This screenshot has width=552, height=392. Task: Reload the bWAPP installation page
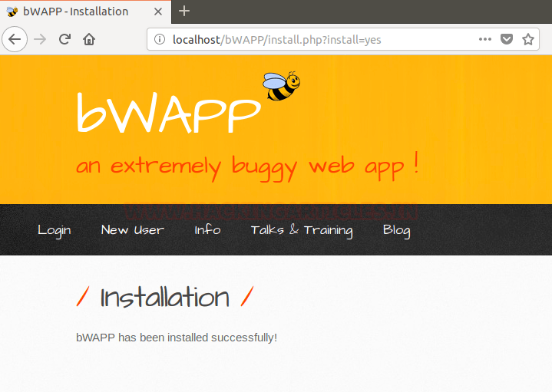[x=65, y=39]
